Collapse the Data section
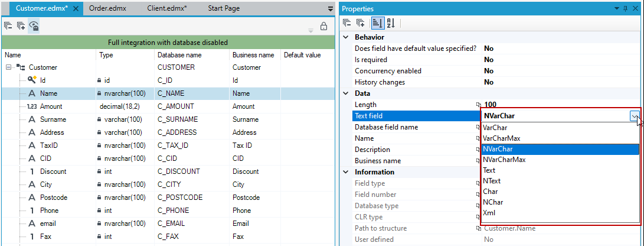Image resolution: width=644 pixels, height=246 pixels. pyautogui.click(x=345, y=93)
